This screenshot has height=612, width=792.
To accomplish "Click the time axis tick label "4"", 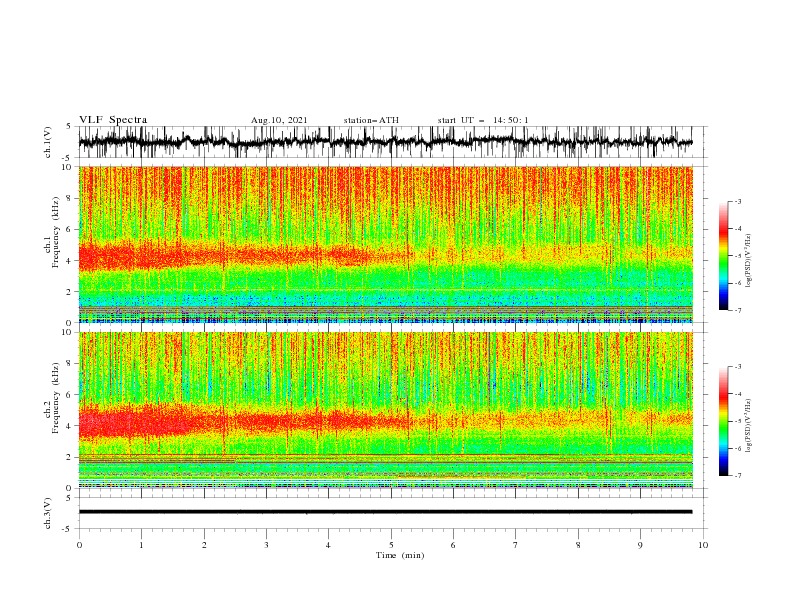I will tap(328, 545).
